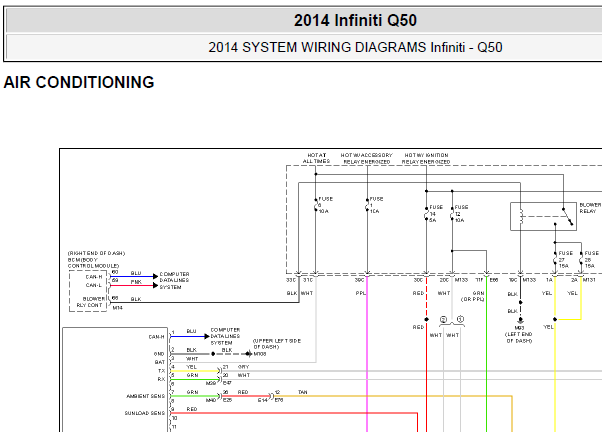The image size is (602, 432).
Task: Click the 'SUNLOAD SENS' pin label
Action: tap(145, 413)
